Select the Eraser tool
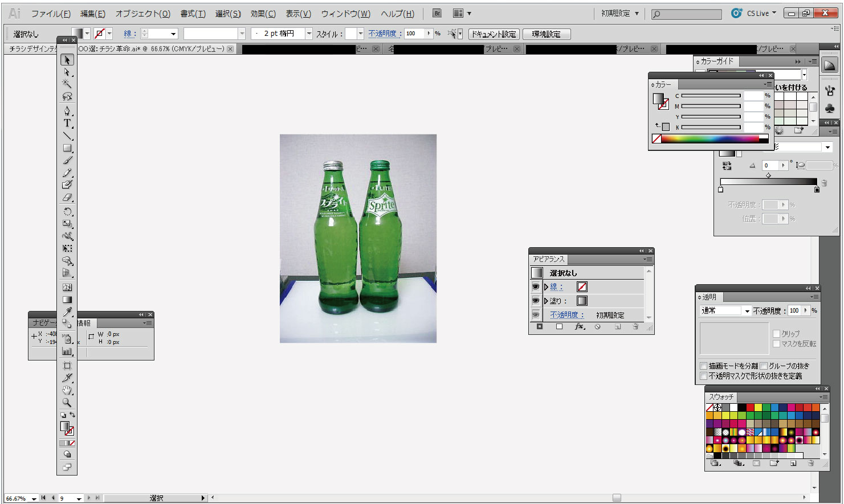Image resolution: width=844 pixels, height=504 pixels. [67, 197]
